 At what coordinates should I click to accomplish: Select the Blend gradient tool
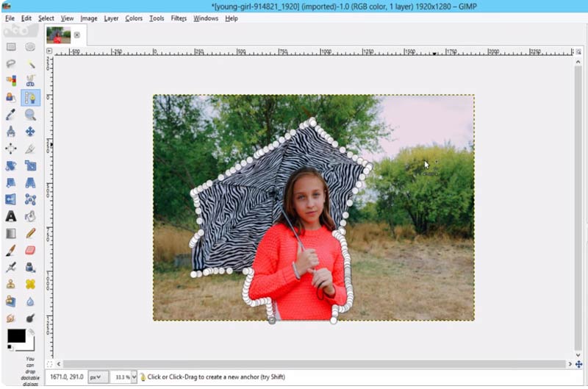pyautogui.click(x=11, y=233)
